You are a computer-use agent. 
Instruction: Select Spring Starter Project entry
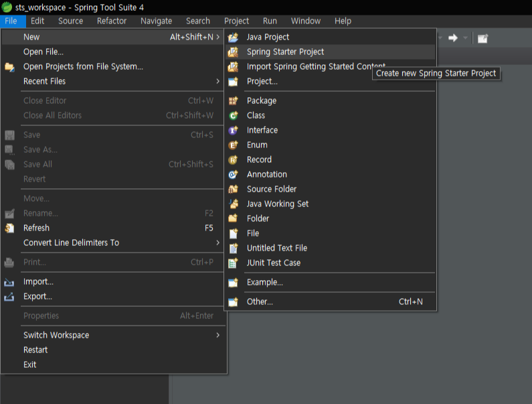(330, 52)
